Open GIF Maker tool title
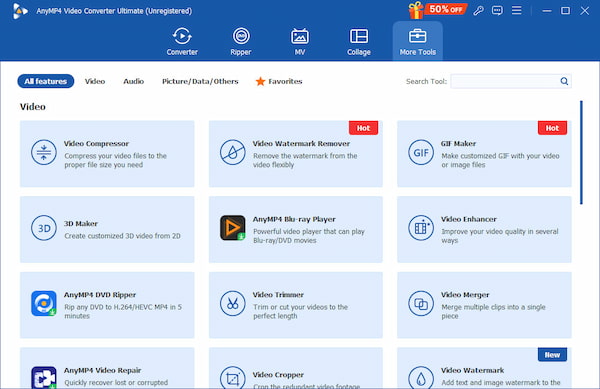Image resolution: width=600 pixels, height=389 pixels. tap(458, 144)
